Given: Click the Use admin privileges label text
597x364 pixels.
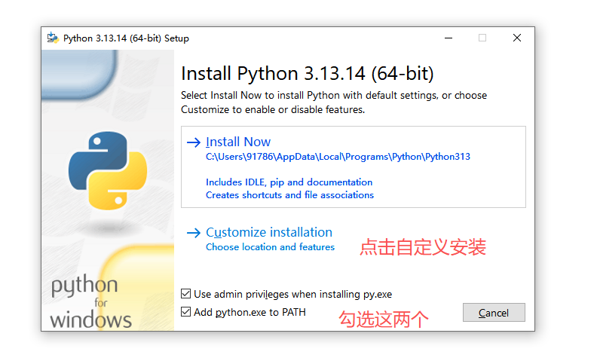Looking at the screenshot, I should click(x=292, y=295).
